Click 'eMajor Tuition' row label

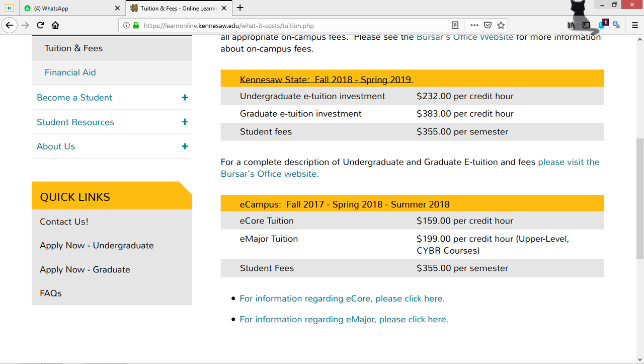[x=269, y=239]
